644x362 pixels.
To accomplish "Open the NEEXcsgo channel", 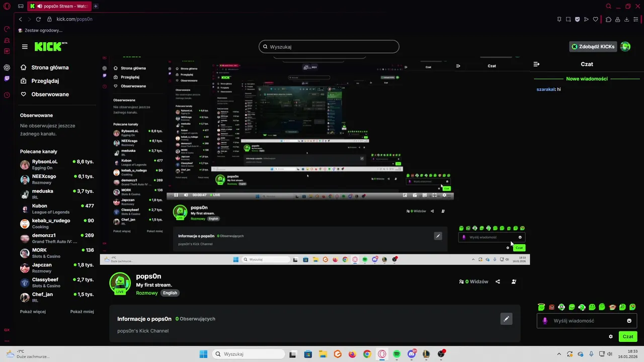I will click(x=57, y=179).
